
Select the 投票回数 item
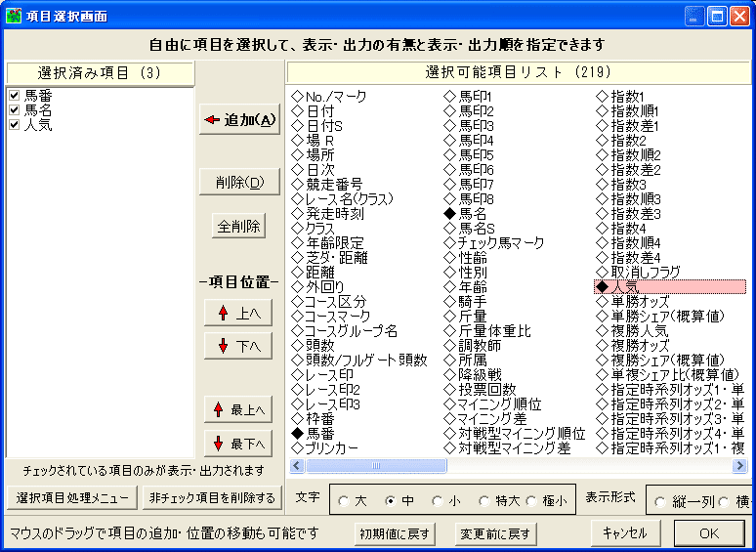tap(481, 390)
